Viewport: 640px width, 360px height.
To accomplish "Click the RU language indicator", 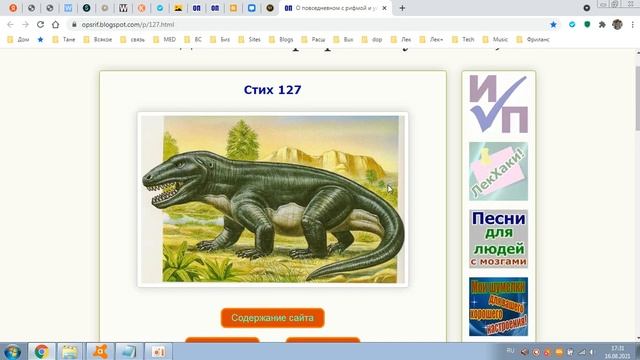I will click(510, 351).
